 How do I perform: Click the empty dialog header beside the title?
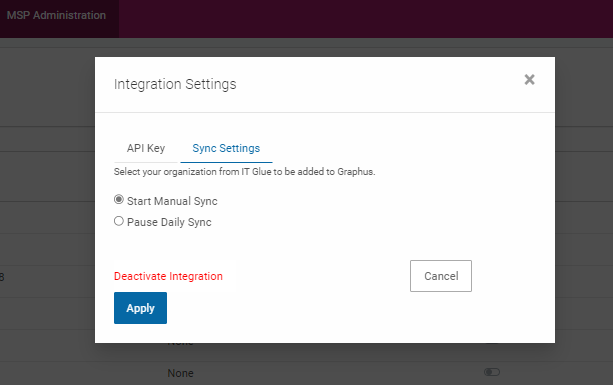(x=379, y=84)
